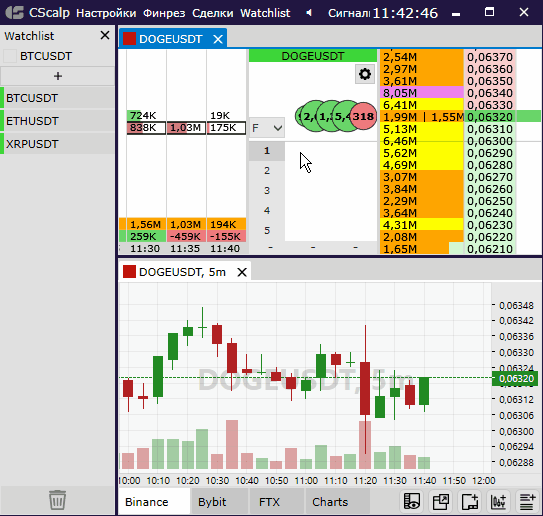Click the red square on the DOGEUSDT tab
Screen dimensions: 543x516
(x=129, y=39)
